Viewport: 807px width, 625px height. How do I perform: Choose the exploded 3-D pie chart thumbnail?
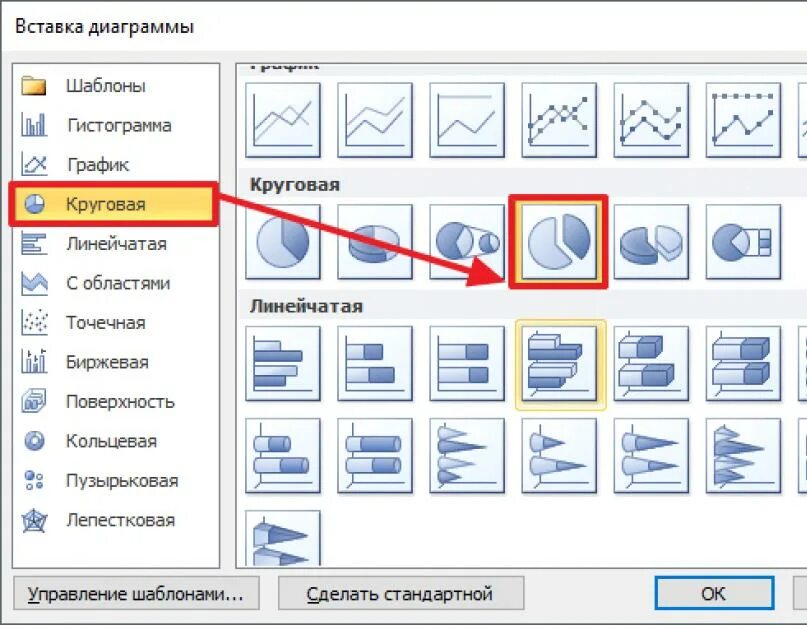[652, 242]
